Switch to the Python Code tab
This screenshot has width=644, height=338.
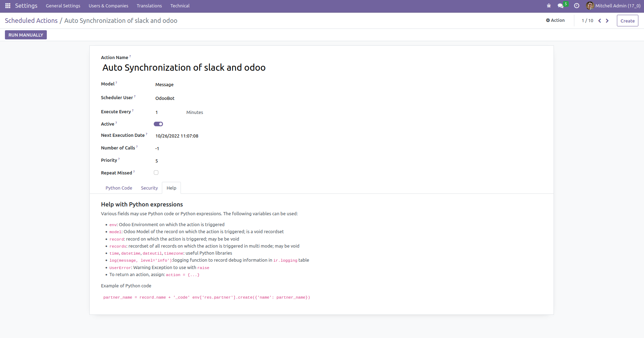[119, 188]
